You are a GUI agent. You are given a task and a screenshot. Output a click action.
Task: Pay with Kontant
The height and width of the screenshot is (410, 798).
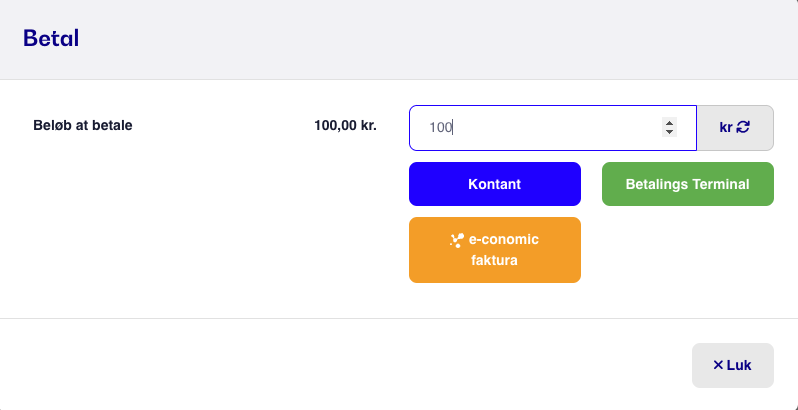point(495,184)
